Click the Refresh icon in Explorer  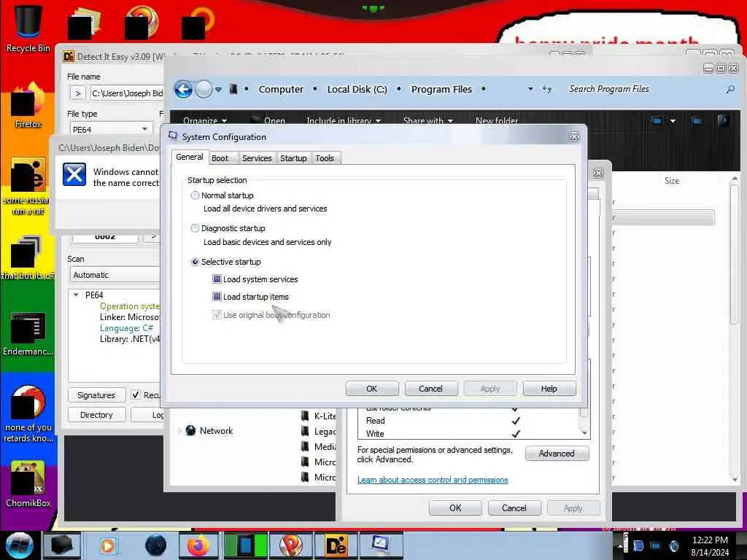pyautogui.click(x=547, y=89)
